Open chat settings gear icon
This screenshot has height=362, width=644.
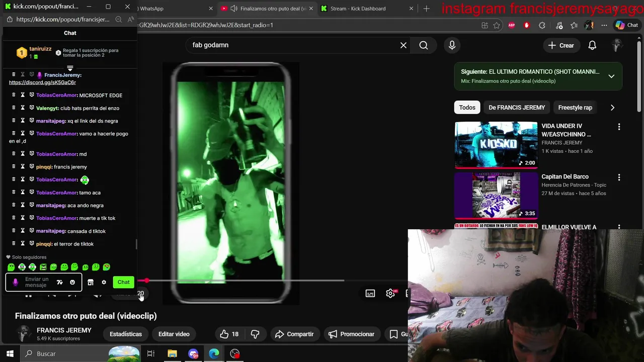(x=104, y=282)
